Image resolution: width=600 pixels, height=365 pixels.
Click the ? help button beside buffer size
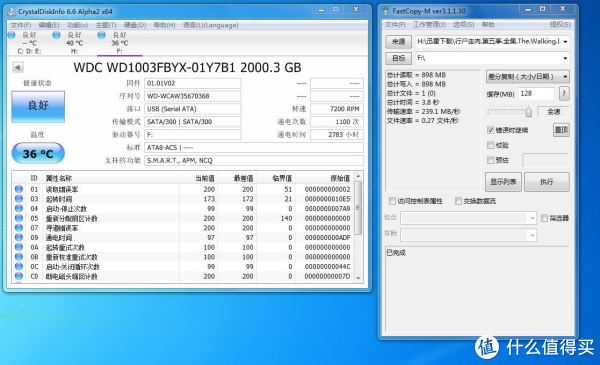(564, 93)
